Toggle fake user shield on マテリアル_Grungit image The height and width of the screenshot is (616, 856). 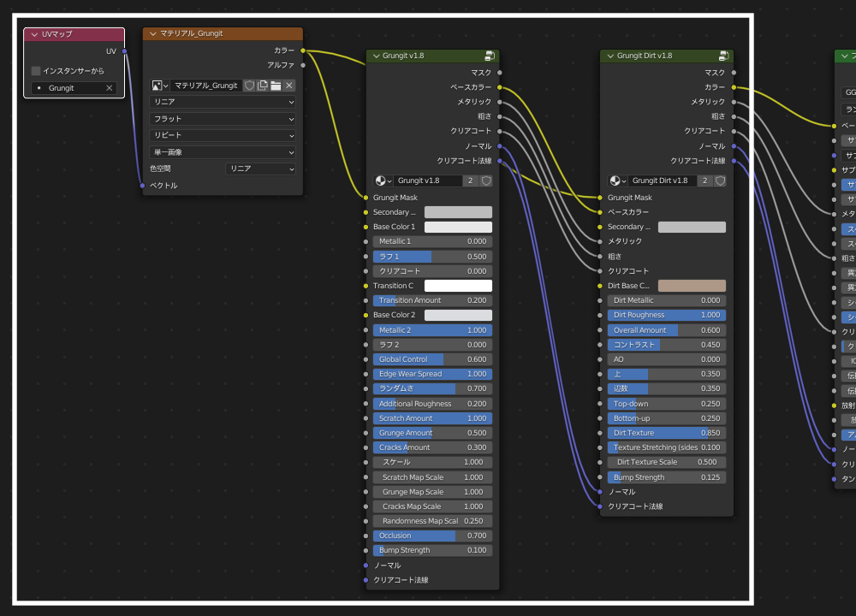[x=249, y=86]
